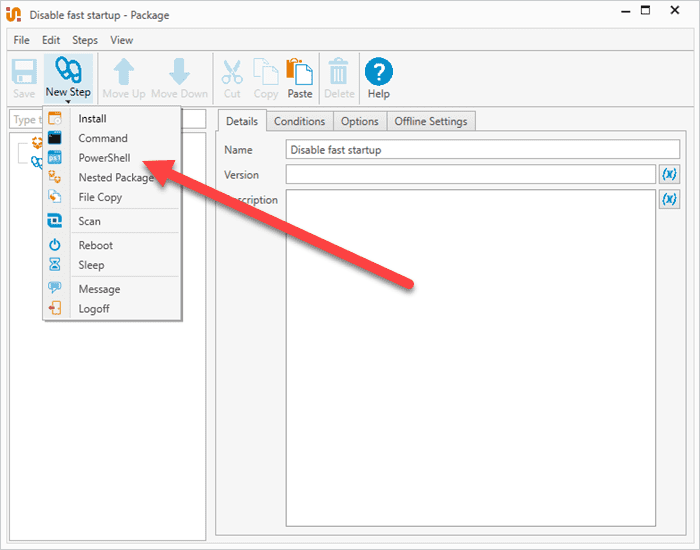Screen dimensions: 700x550
Task: Click the Reboot power icon
Action: [x=54, y=245]
